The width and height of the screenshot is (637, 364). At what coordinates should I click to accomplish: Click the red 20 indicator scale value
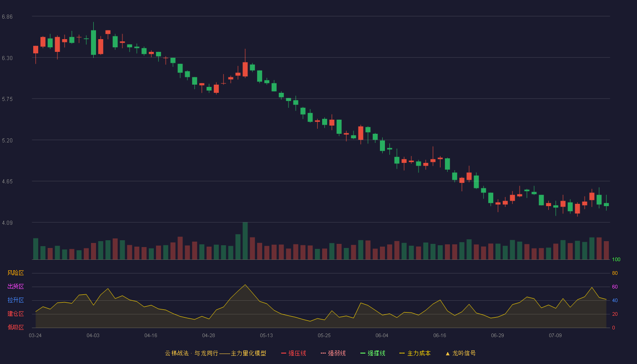pos(615,314)
